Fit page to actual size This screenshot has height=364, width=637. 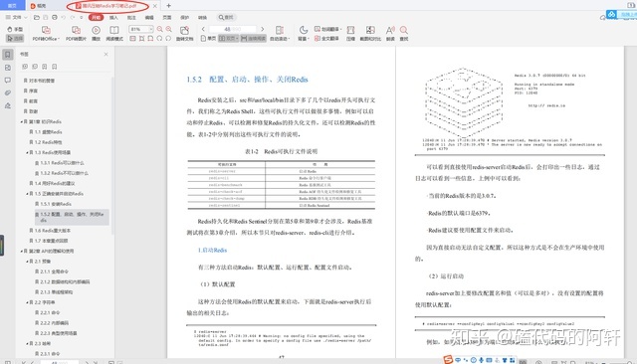pos(132,39)
